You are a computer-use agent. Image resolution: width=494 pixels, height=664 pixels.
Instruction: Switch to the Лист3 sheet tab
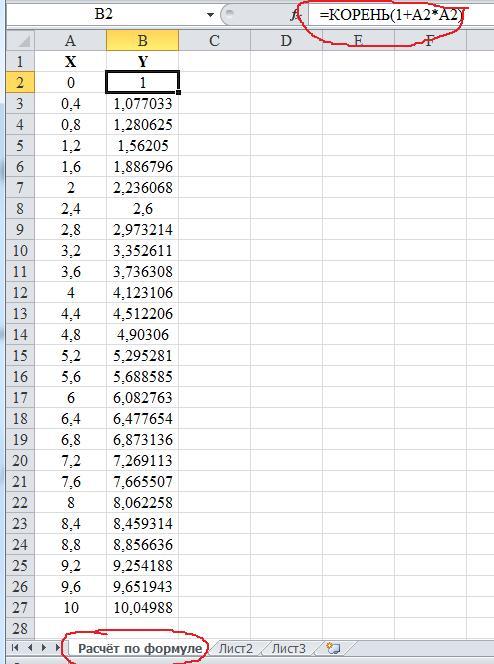[288, 648]
